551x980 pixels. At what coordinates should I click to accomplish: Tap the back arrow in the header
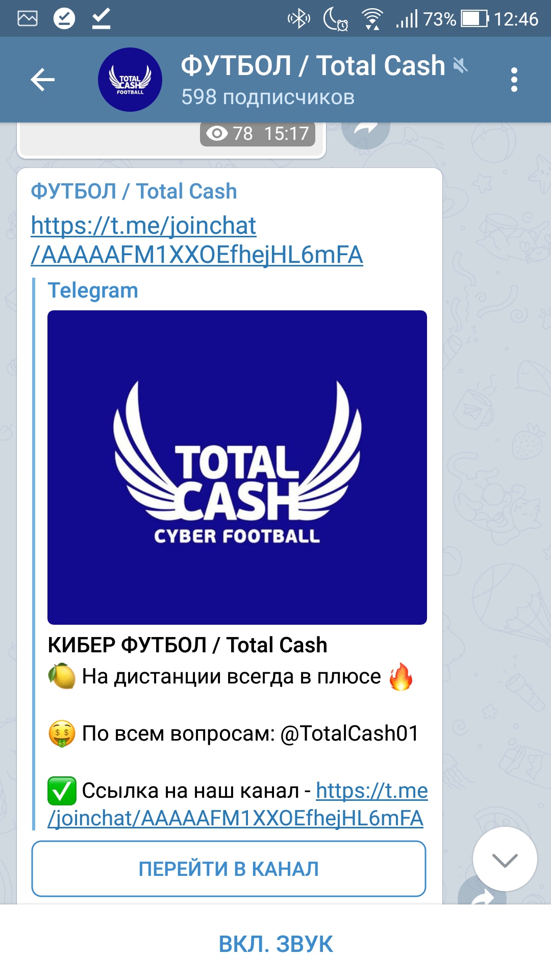point(42,80)
